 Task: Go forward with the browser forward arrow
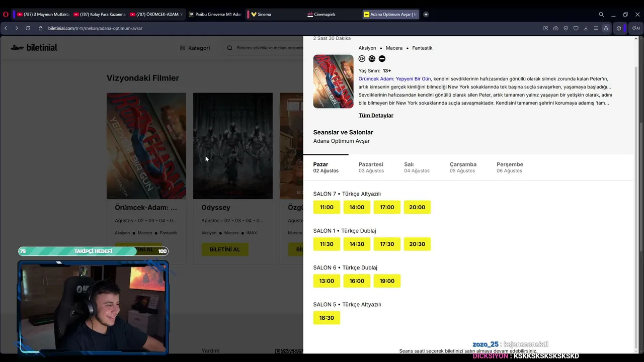coord(17,28)
